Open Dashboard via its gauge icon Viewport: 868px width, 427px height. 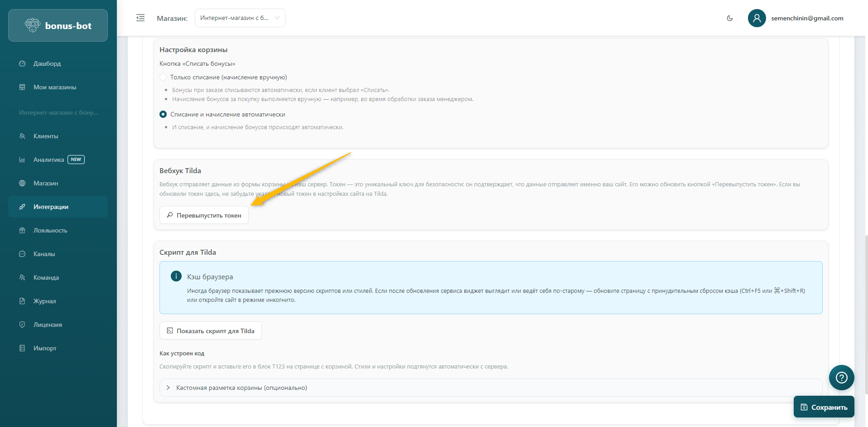pyautogui.click(x=22, y=63)
